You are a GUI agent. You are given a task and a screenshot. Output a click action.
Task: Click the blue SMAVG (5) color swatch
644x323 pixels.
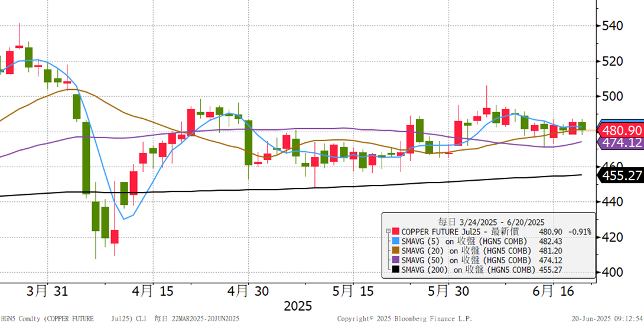pyautogui.click(x=395, y=242)
